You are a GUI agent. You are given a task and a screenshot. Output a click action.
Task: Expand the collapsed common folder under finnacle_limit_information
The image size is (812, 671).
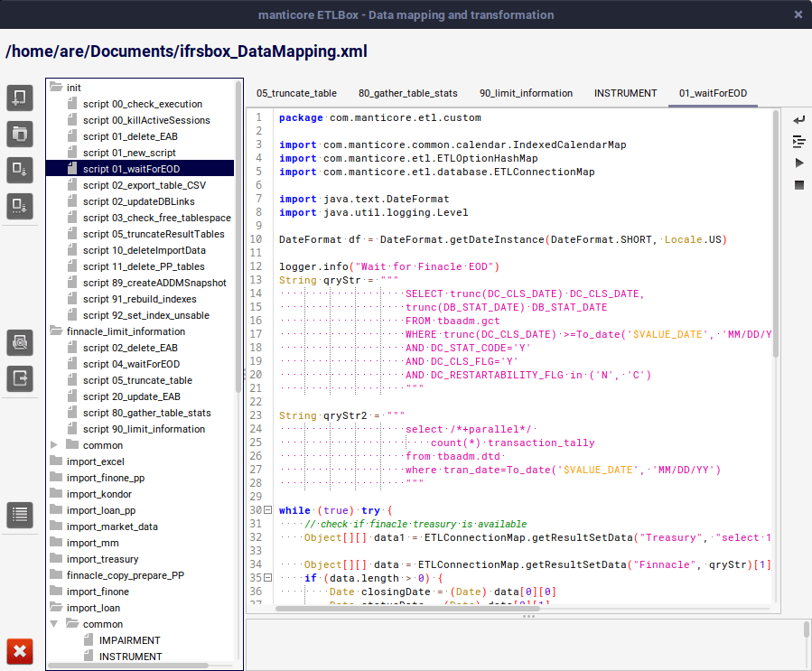(55, 445)
